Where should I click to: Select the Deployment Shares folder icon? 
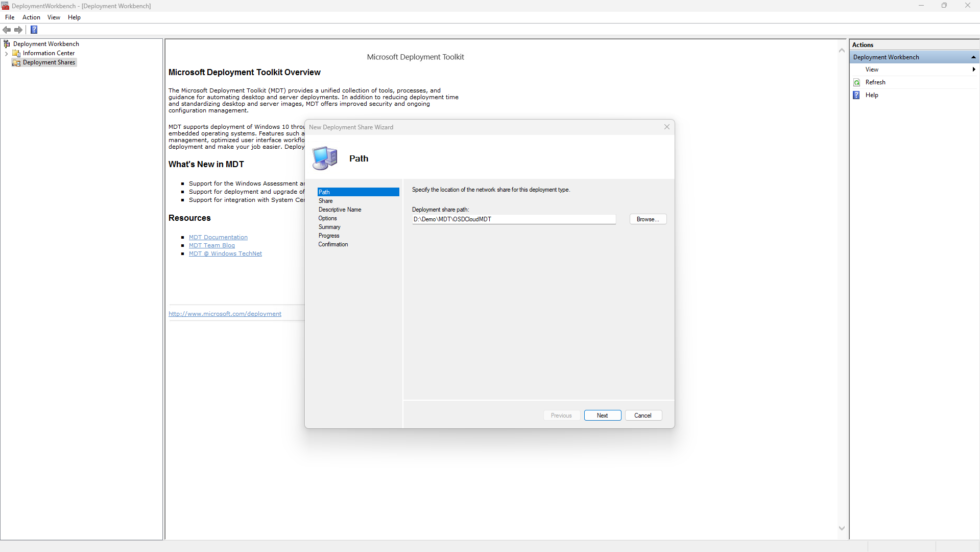[16, 62]
